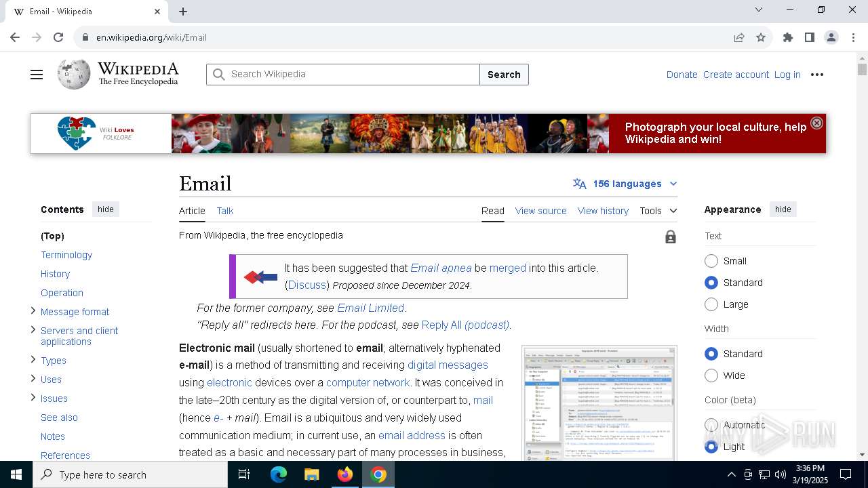Click the Search button
Viewport: 868px width, 488px height.
click(504, 75)
